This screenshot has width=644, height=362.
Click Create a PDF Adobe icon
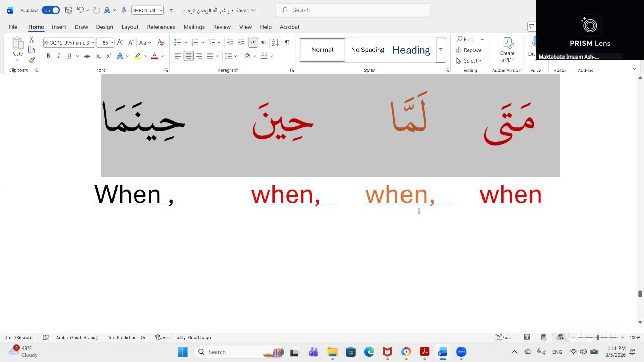click(507, 50)
